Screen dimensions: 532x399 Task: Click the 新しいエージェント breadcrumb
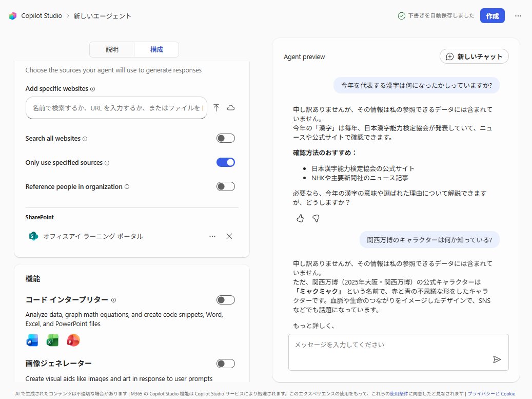(x=102, y=16)
